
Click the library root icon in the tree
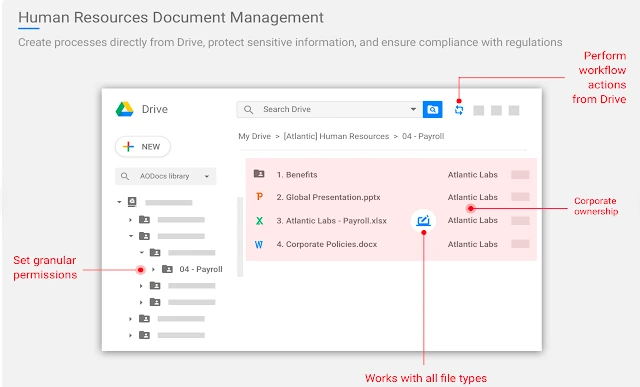[x=132, y=202]
